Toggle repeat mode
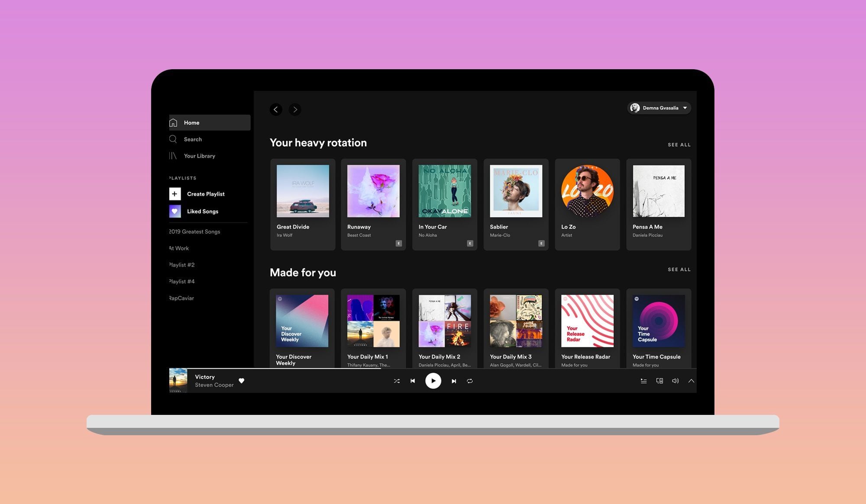Viewport: 866px width, 504px height. coord(470,381)
